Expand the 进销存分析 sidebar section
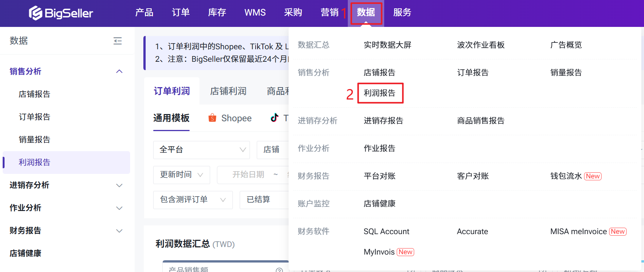 pyautogui.click(x=119, y=185)
